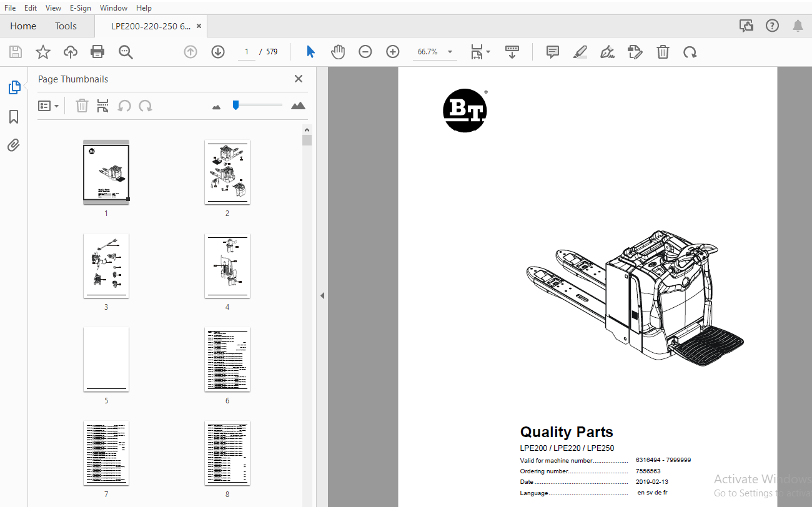Open the notifications bell
Viewport: 812px width, 507px height.
point(798,26)
